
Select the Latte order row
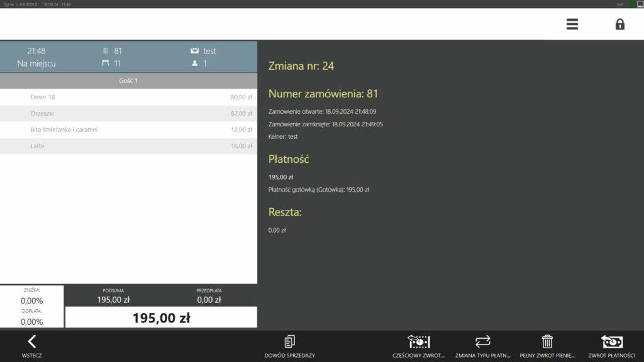(x=128, y=146)
